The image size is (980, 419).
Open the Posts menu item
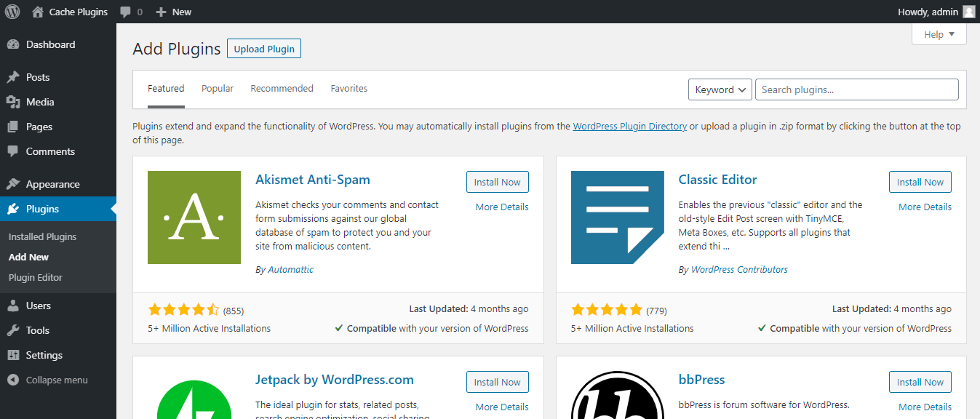58,77
